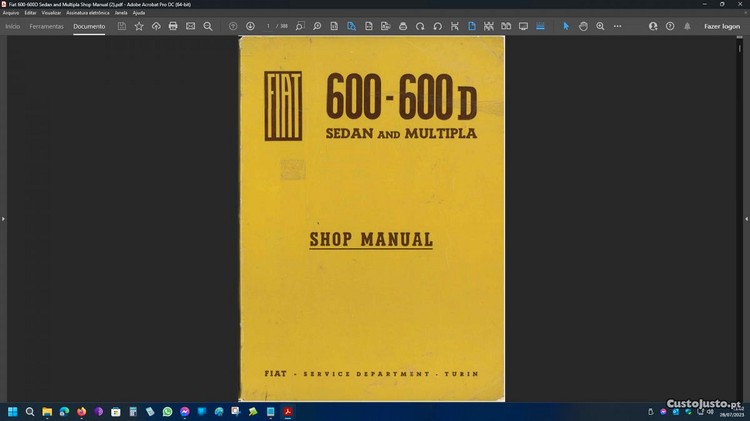Click the print icon in the toolbar

tap(173, 26)
